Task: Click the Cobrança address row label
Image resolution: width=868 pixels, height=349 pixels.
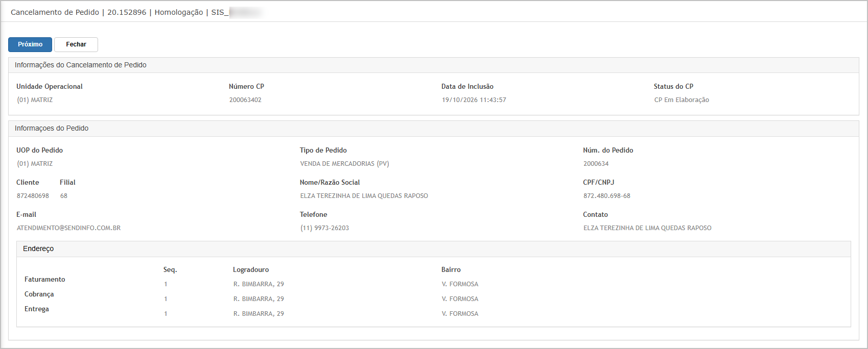Action: 39,294
